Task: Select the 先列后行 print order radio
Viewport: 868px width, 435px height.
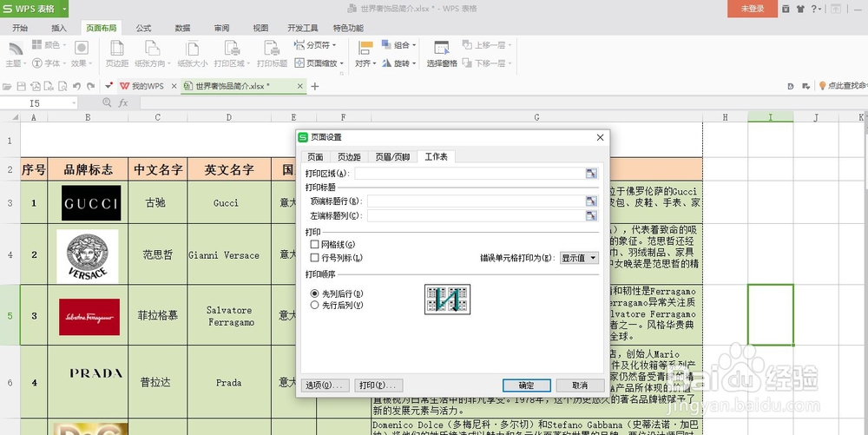Action: coord(314,293)
